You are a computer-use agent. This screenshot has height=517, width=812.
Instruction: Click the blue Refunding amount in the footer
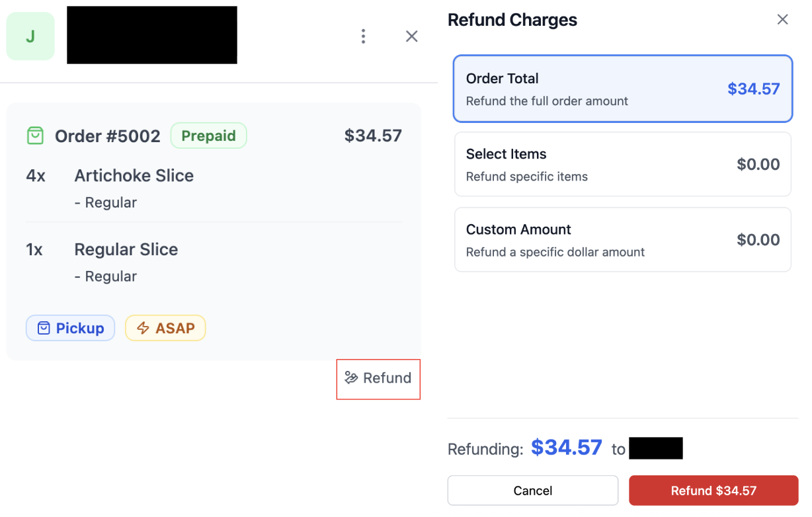coord(566,448)
